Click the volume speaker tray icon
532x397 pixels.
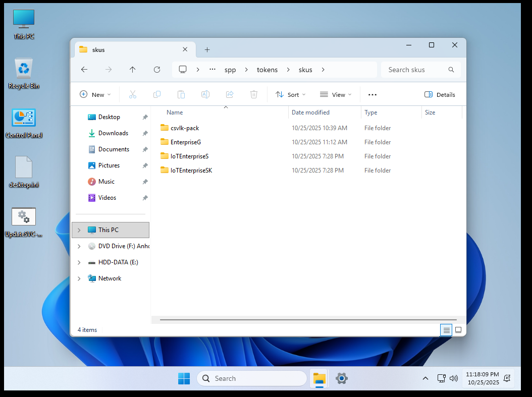click(x=454, y=378)
